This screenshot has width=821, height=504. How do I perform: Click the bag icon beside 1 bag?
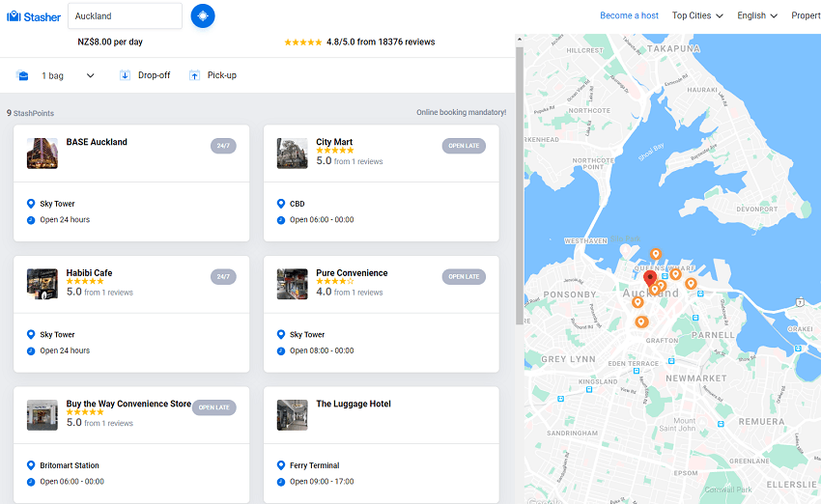(22, 75)
